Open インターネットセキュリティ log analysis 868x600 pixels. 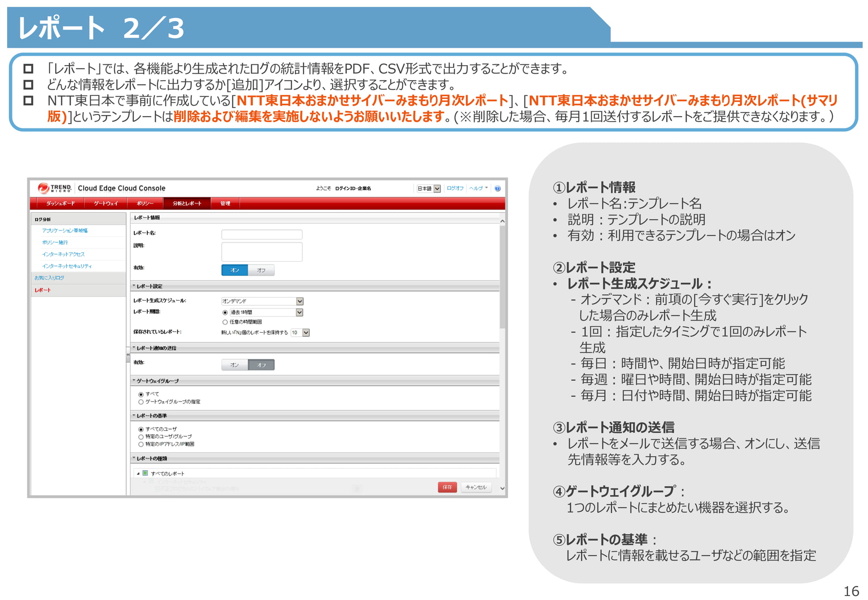(67, 266)
